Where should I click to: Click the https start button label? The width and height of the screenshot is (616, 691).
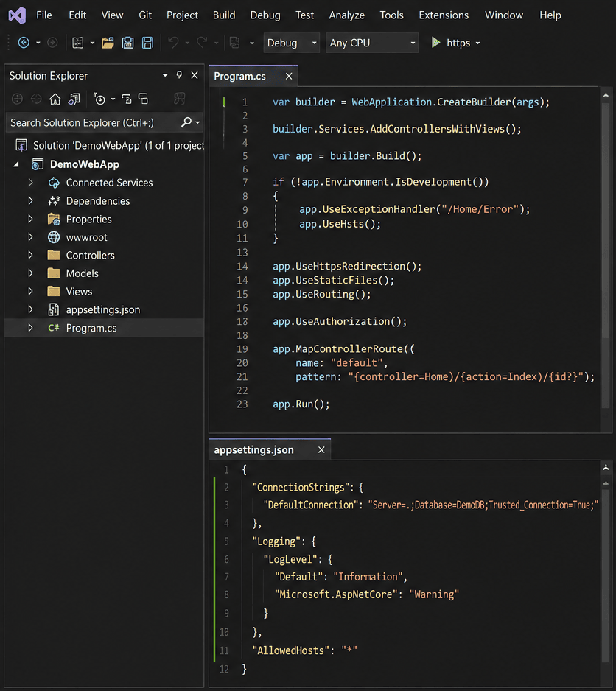[458, 43]
